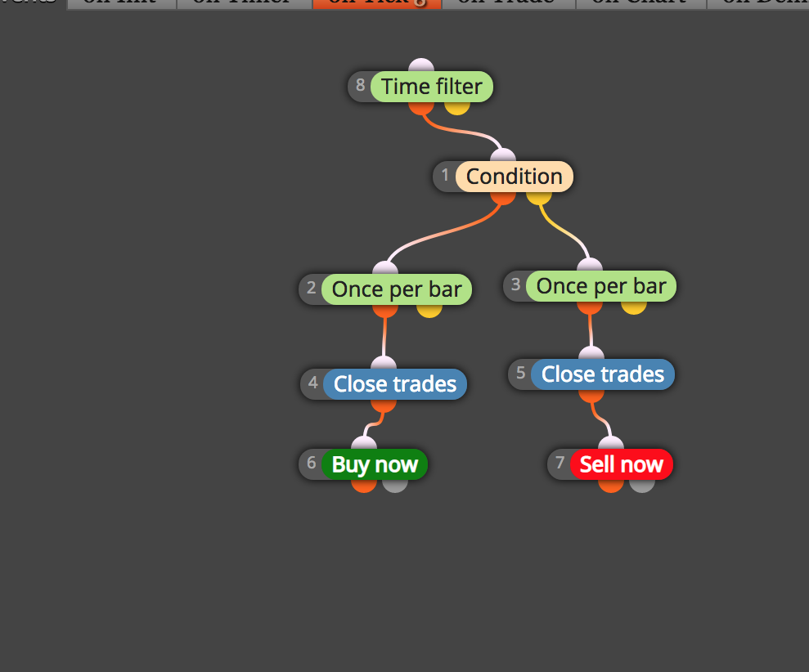
Task: Click the number 3 badge on Once per bar
Action: click(515, 285)
